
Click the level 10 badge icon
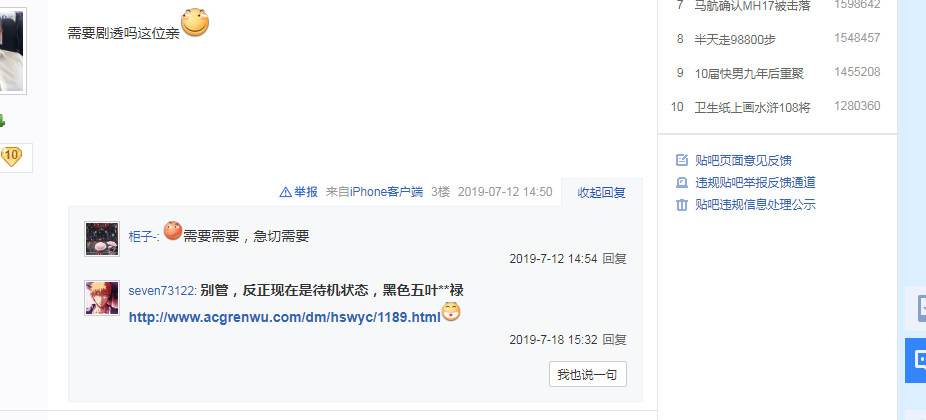click(x=11, y=157)
